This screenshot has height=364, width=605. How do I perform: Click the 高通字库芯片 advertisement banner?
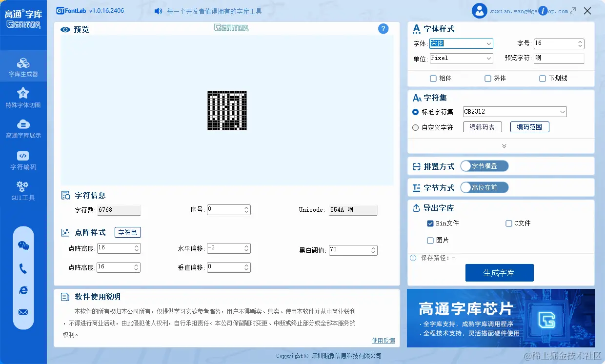(x=501, y=318)
